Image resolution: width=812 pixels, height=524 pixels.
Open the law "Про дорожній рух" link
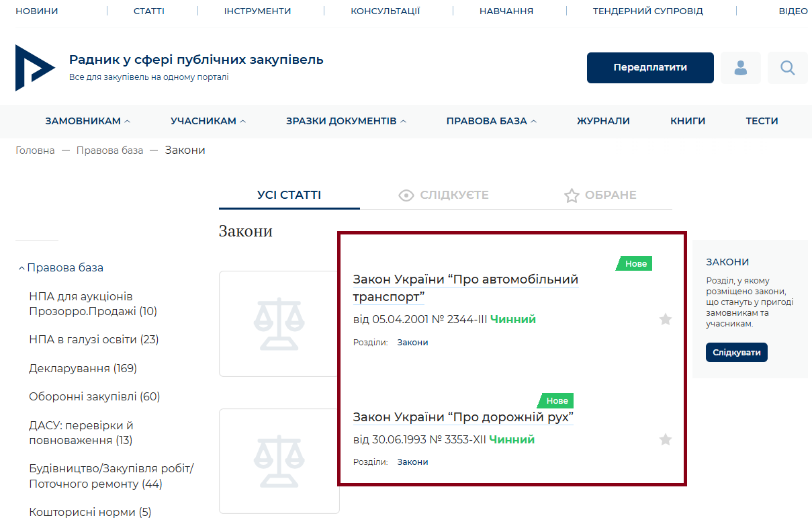tap(463, 417)
